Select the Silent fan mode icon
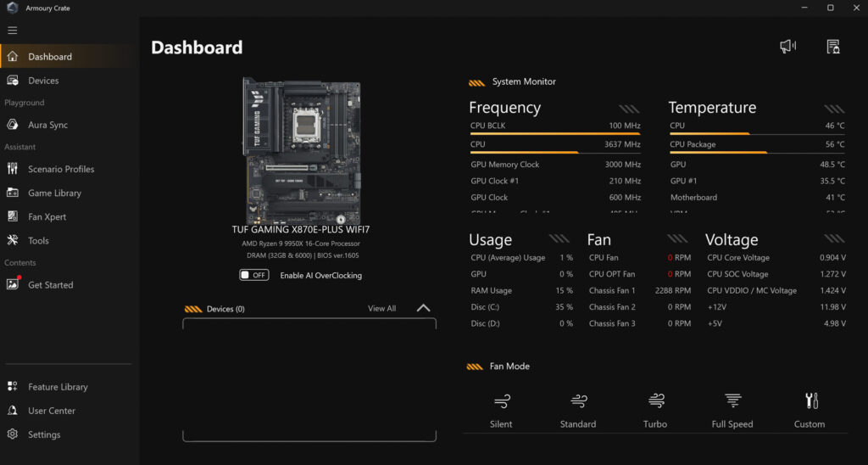868x465 pixels. point(502,401)
